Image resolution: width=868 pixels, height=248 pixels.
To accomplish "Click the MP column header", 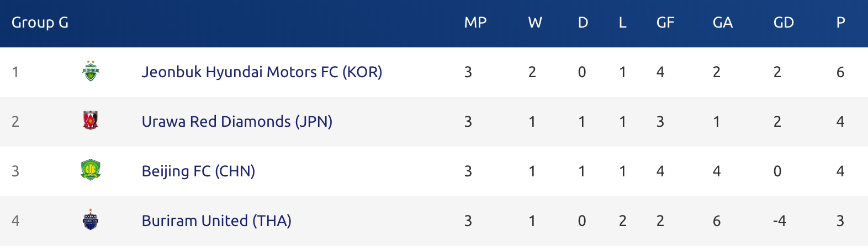I will coord(475,23).
